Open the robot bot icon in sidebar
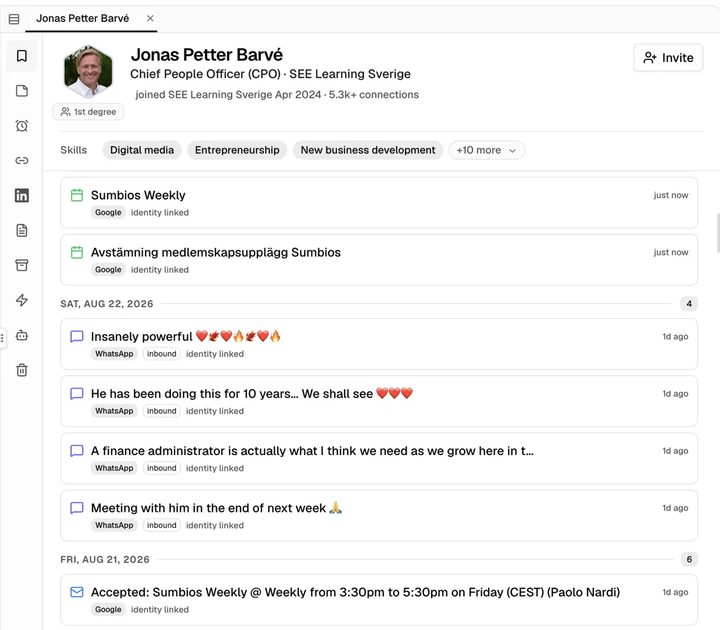Image resolution: width=720 pixels, height=630 pixels. pos(22,335)
